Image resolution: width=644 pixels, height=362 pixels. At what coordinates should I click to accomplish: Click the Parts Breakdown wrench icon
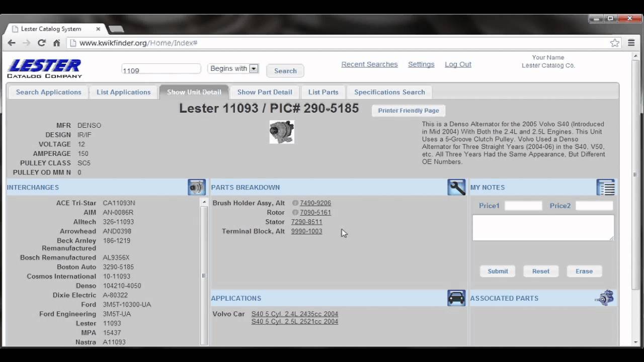point(456,187)
